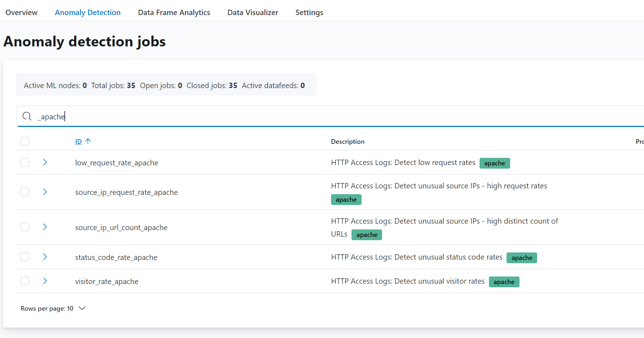Click apache badge on low_request_rate_apache row
Screen dimensions: 644x338
(x=494, y=163)
